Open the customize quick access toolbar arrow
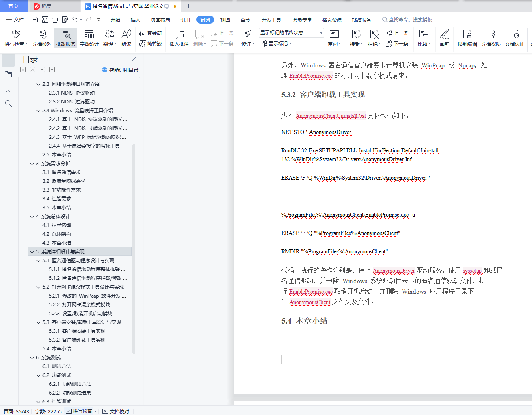The width and height of the screenshot is (532, 415). pyautogui.click(x=99, y=20)
